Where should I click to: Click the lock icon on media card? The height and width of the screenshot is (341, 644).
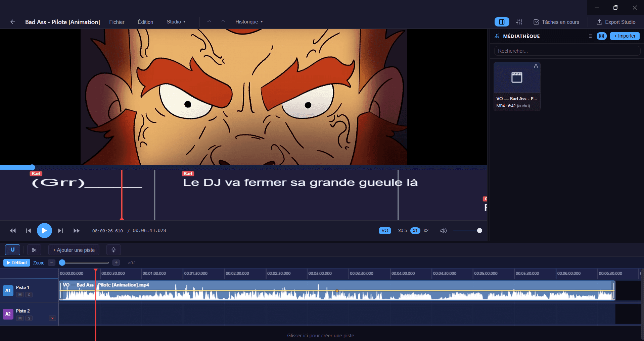(536, 66)
